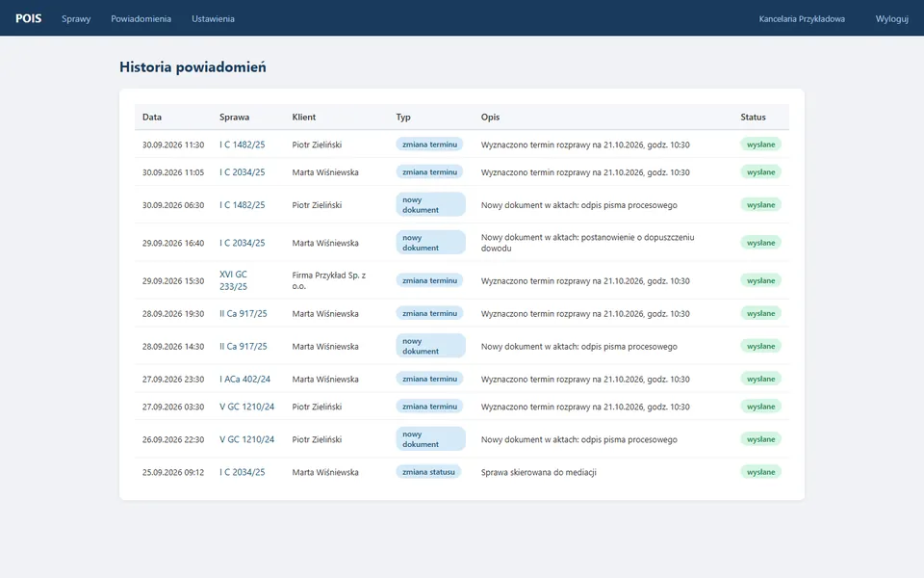Click the 'Sprawa skierowana do mediacji' description

coord(539,472)
